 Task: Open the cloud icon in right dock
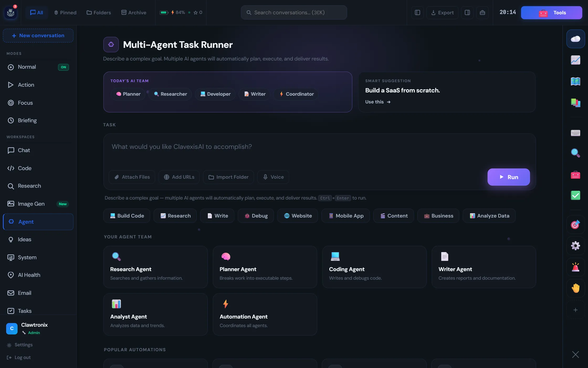(575, 39)
